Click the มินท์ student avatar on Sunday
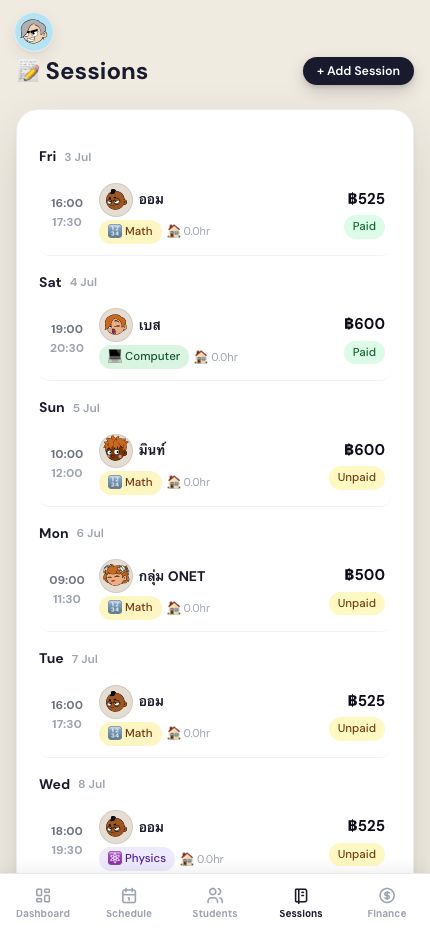 point(116,451)
